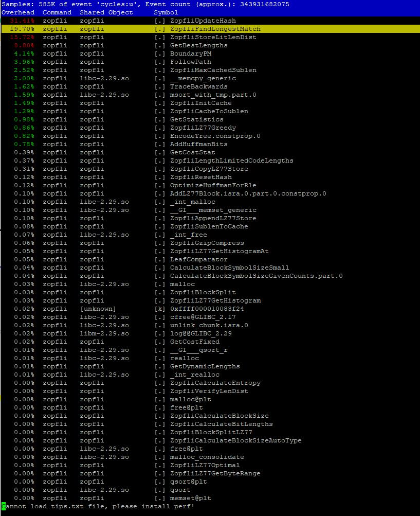Select the ZopfliLZ77GetByteRange symbol
The image size is (420, 516).
click(215, 473)
